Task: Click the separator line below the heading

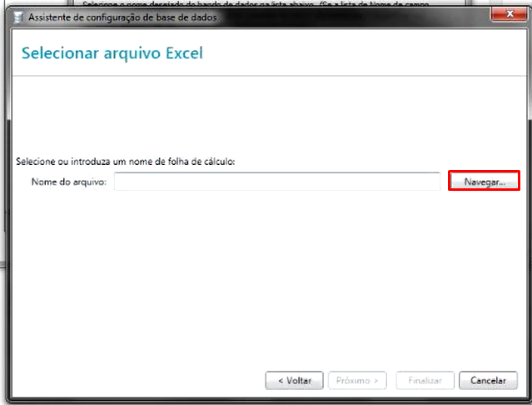Action: 269,76
